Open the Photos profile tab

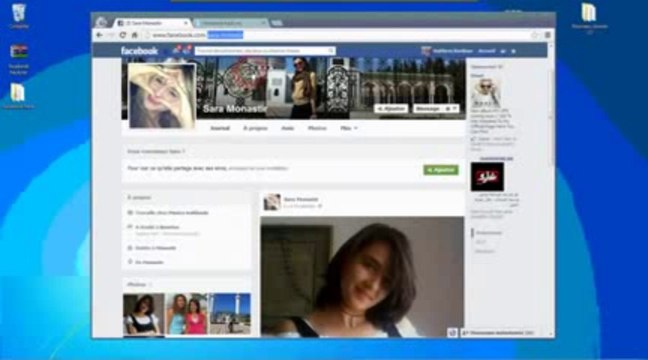tap(317, 128)
